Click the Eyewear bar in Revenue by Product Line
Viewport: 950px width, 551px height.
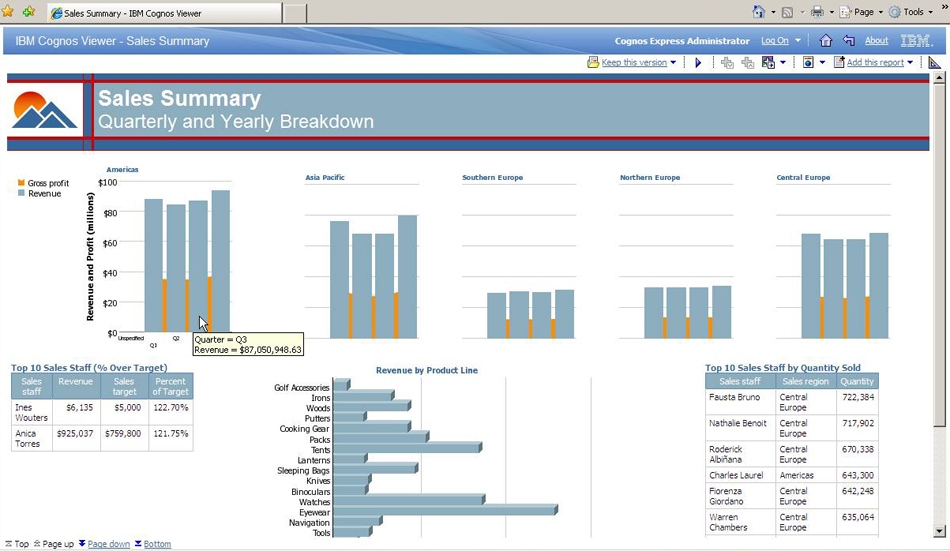[x=445, y=510]
